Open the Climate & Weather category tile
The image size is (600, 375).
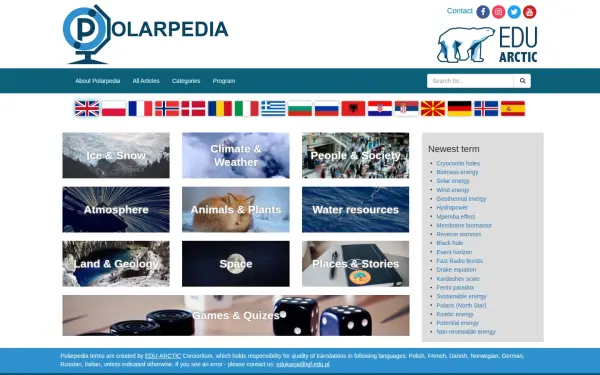tap(236, 155)
